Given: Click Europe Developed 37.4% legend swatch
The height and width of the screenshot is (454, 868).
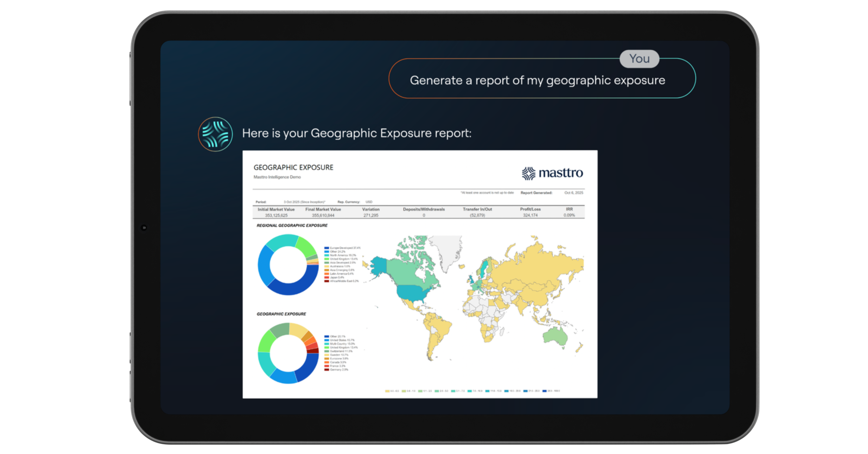Looking at the screenshot, I should [326, 248].
